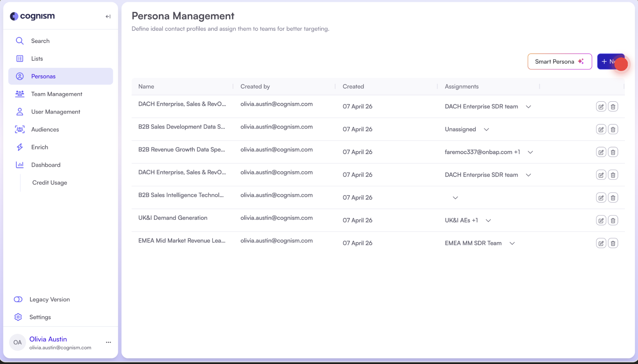Screen dimensions: 638x364
Task: Delete the B2B Revenue Growth Data persona
Action: click(613, 152)
